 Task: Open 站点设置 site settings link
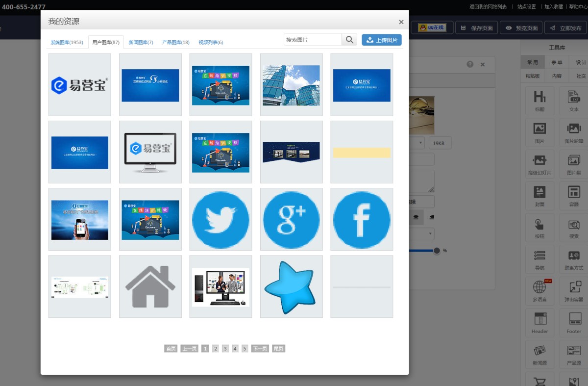coord(526,7)
